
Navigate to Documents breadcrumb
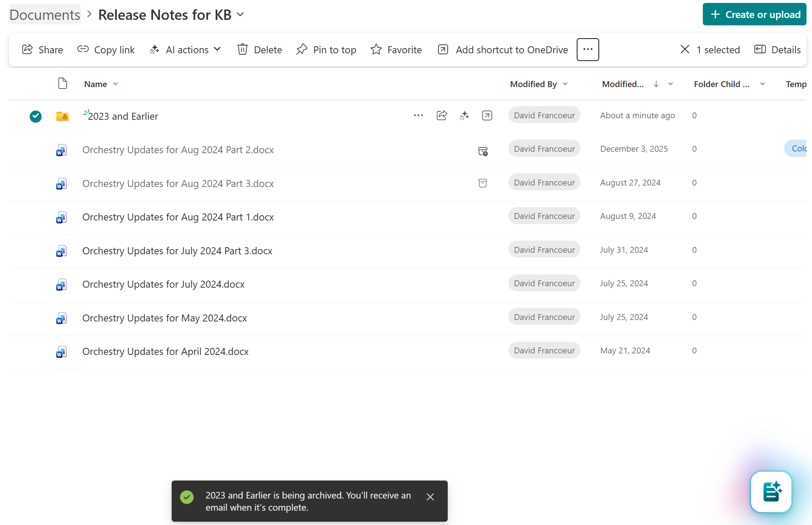45,15
